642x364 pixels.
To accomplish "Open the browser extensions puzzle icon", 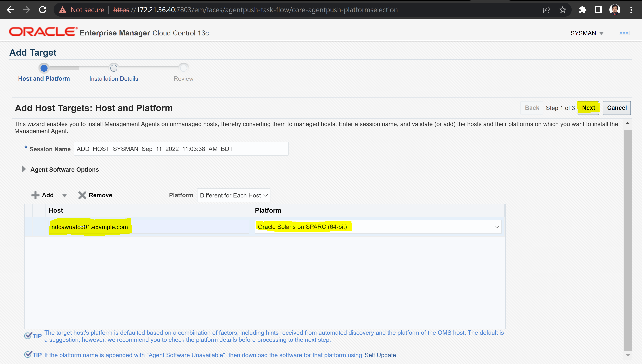I will (x=582, y=10).
